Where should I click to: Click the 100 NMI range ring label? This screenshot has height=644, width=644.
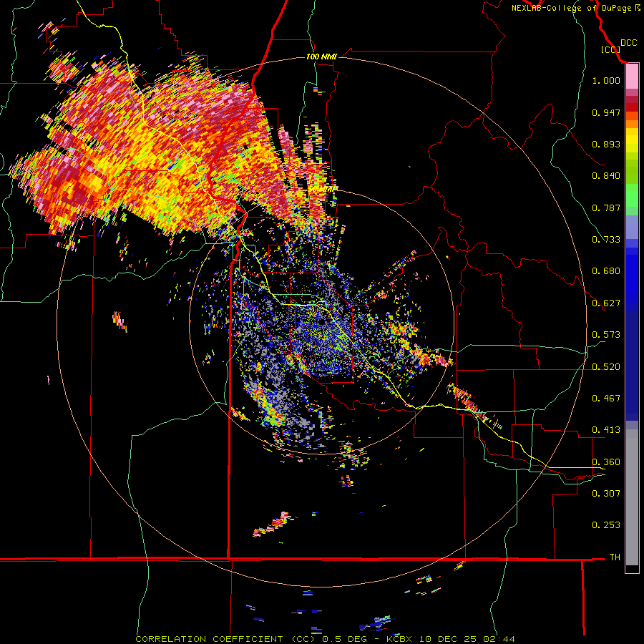click(321, 57)
